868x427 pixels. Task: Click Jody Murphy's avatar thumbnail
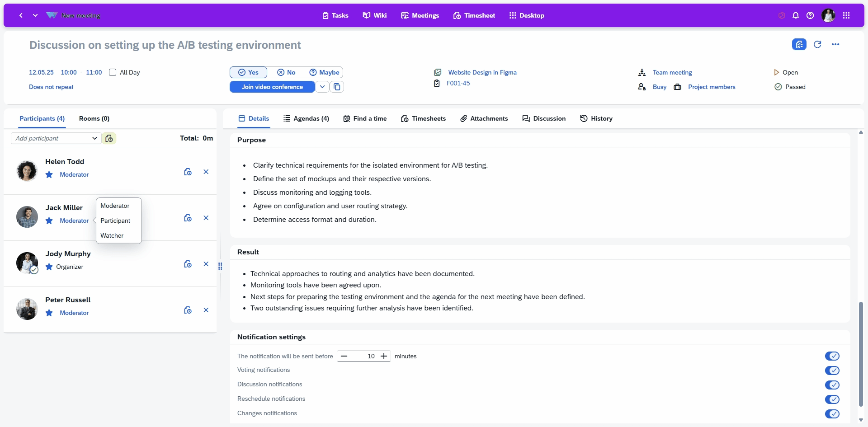(27, 263)
